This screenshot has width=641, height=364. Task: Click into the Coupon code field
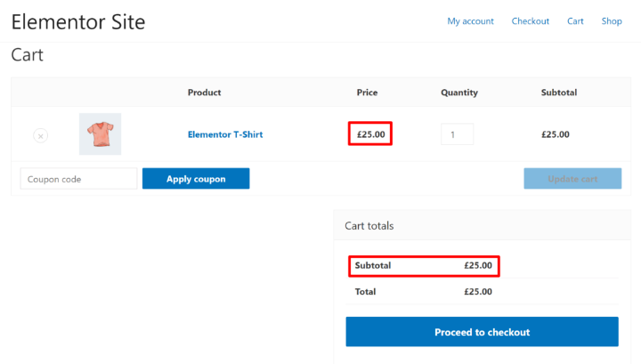pos(78,179)
